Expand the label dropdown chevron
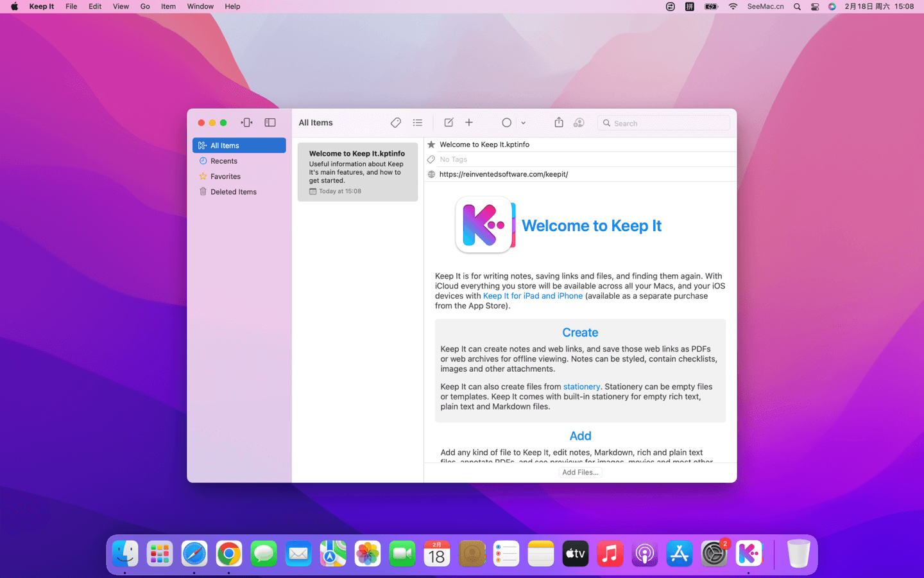Image resolution: width=924 pixels, height=578 pixels. coord(524,123)
